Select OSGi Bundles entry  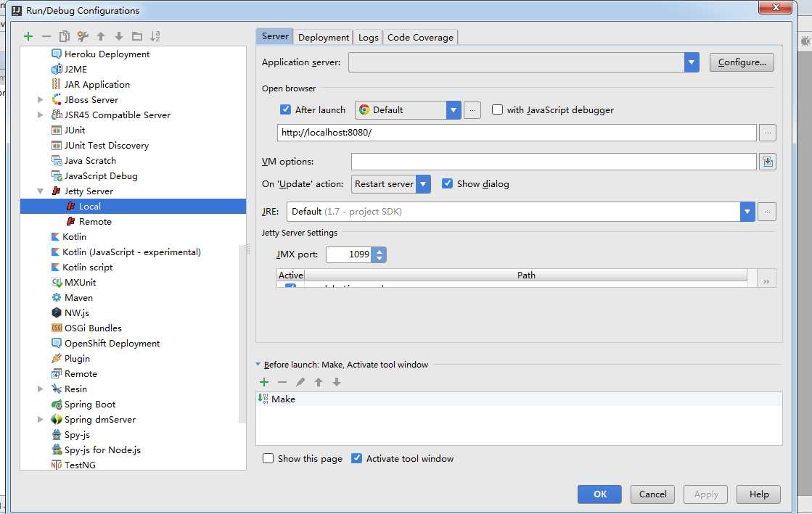point(93,328)
